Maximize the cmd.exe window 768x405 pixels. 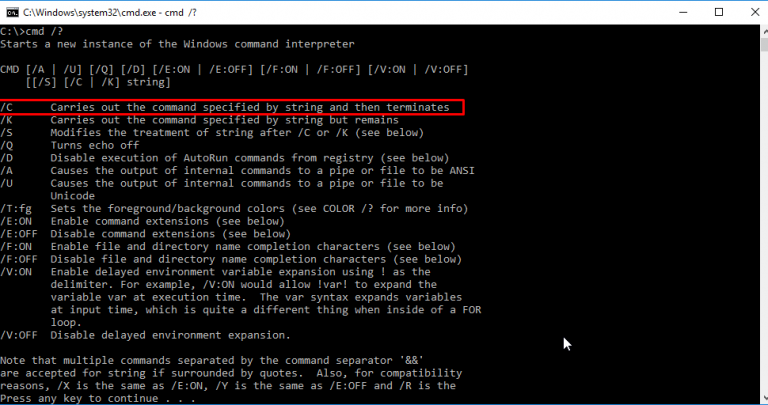719,12
